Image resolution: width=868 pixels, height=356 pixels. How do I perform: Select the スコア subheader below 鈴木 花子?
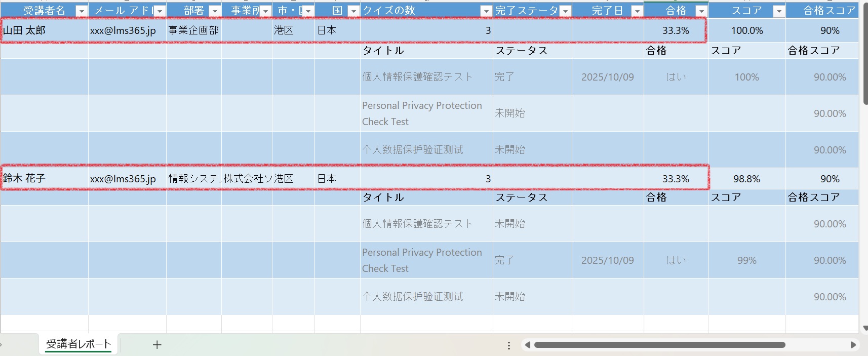click(x=747, y=197)
